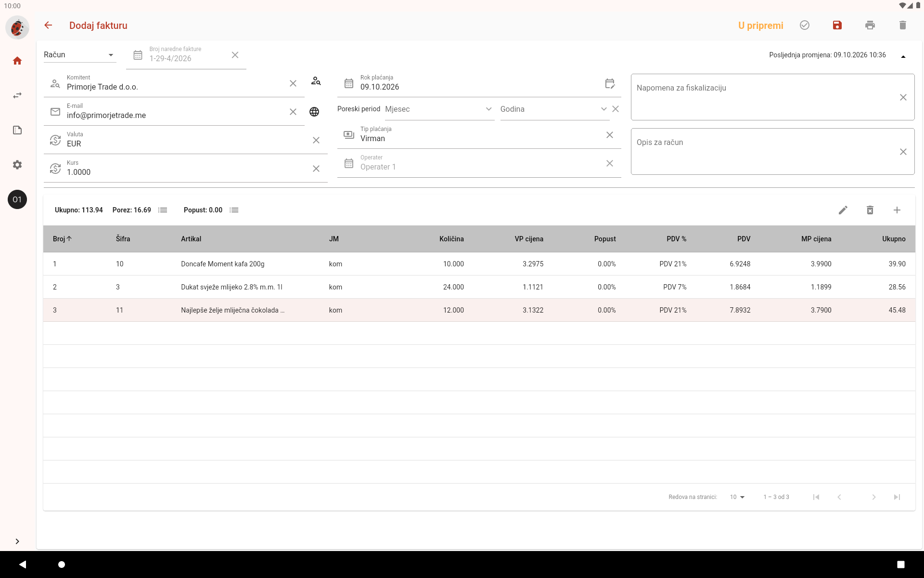Clear the E-mail field

click(293, 112)
